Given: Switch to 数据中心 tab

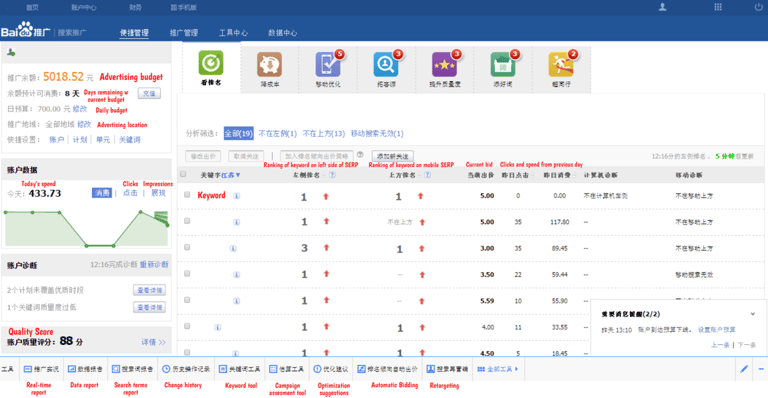Looking at the screenshot, I should (x=283, y=33).
